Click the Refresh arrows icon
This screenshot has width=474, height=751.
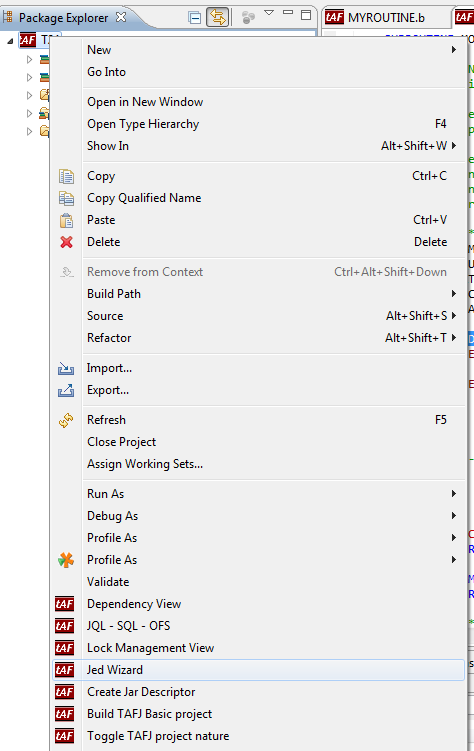coord(66,421)
